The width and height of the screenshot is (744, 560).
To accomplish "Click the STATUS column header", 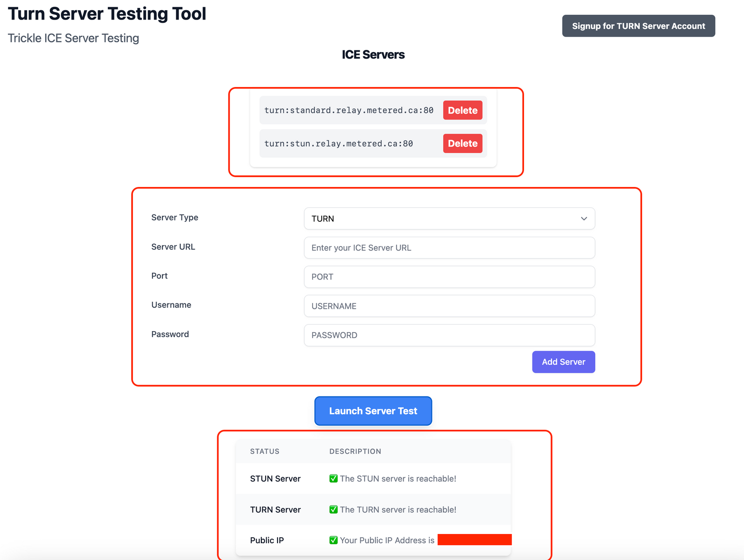I will tap(265, 451).
